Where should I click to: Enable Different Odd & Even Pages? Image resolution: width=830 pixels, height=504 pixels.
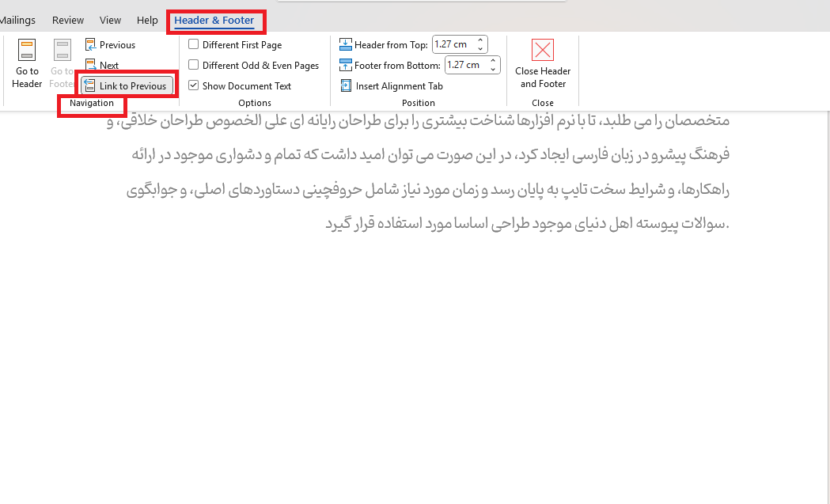[193, 65]
